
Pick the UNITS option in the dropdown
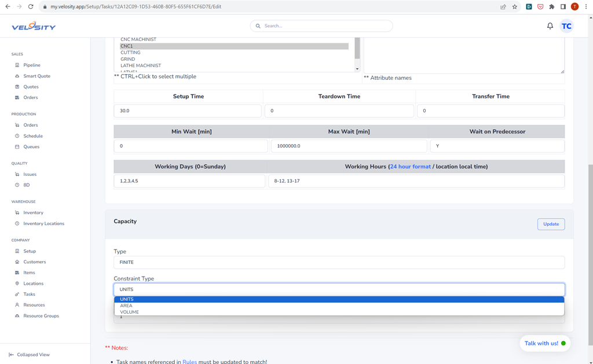126,299
